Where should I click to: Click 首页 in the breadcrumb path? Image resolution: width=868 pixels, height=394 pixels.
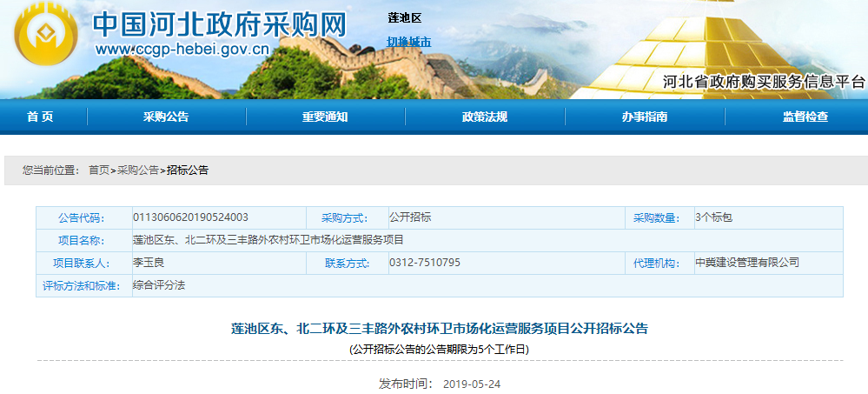(x=99, y=170)
